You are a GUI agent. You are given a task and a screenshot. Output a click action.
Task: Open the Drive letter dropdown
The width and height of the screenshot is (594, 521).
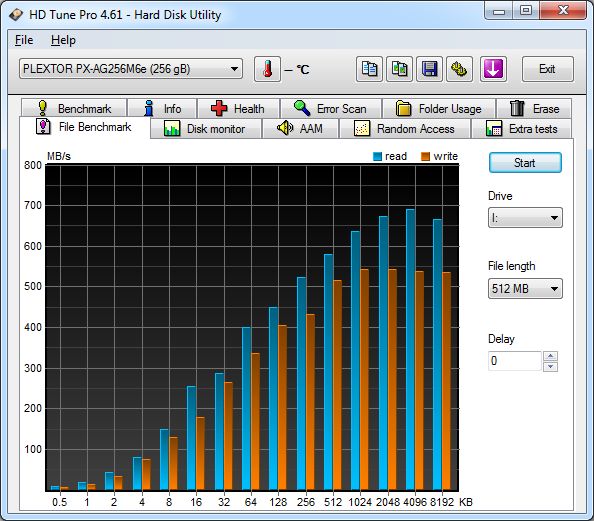click(x=525, y=218)
